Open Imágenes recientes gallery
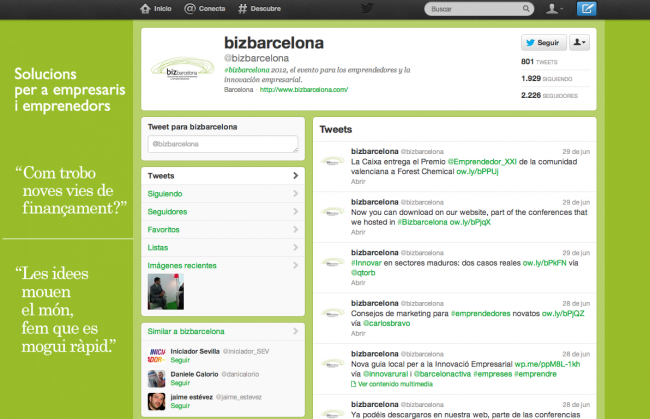The width and height of the screenshot is (650, 419). [x=182, y=266]
